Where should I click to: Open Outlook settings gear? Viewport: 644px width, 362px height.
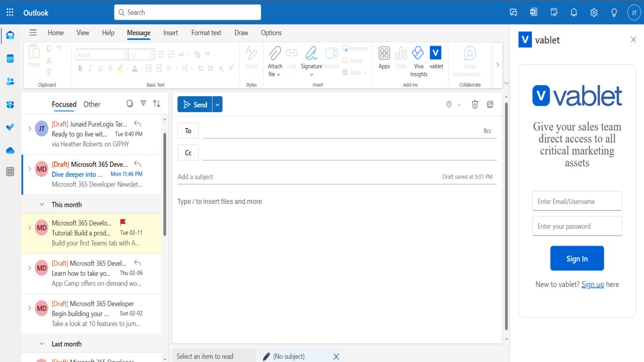594,13
